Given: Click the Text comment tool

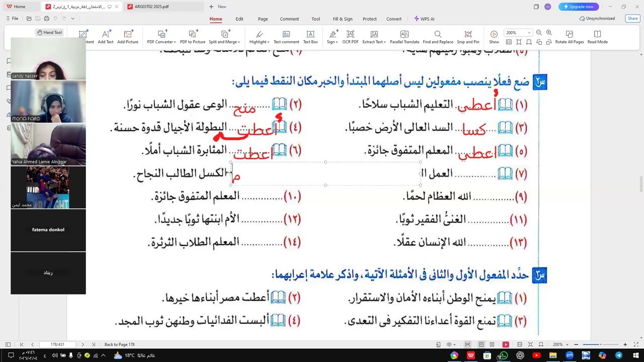Looking at the screenshot, I should [x=286, y=37].
